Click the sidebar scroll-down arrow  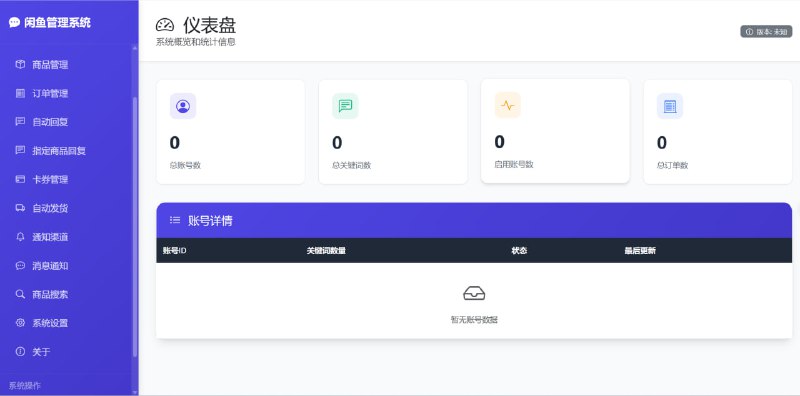coord(135,392)
